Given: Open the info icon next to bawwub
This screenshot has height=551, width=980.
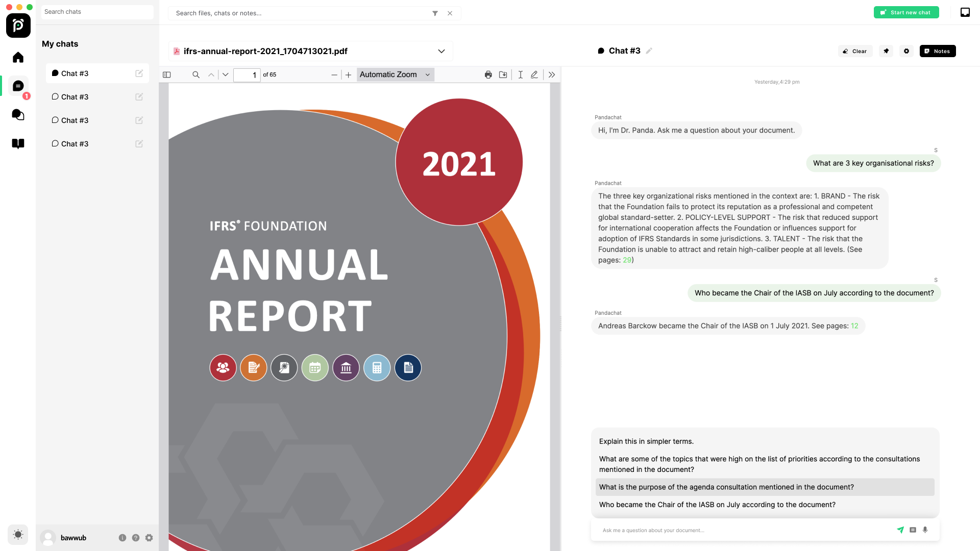Looking at the screenshot, I should coord(122,538).
